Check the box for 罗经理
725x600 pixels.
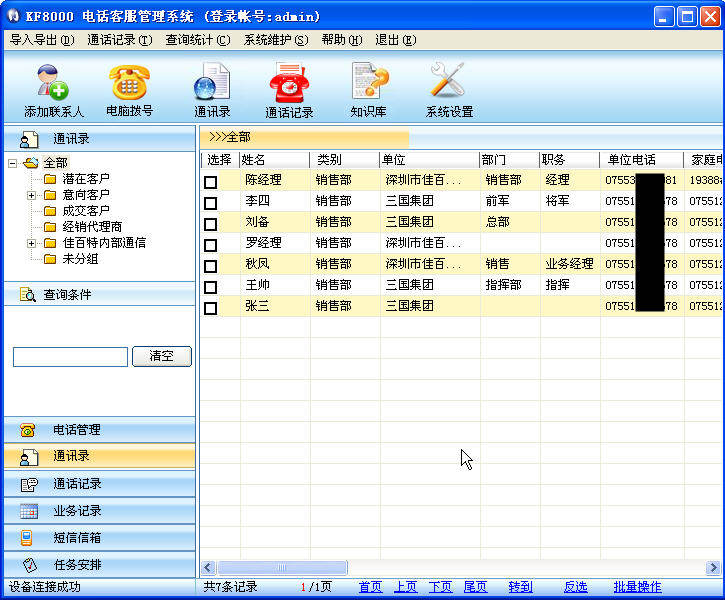[210, 245]
